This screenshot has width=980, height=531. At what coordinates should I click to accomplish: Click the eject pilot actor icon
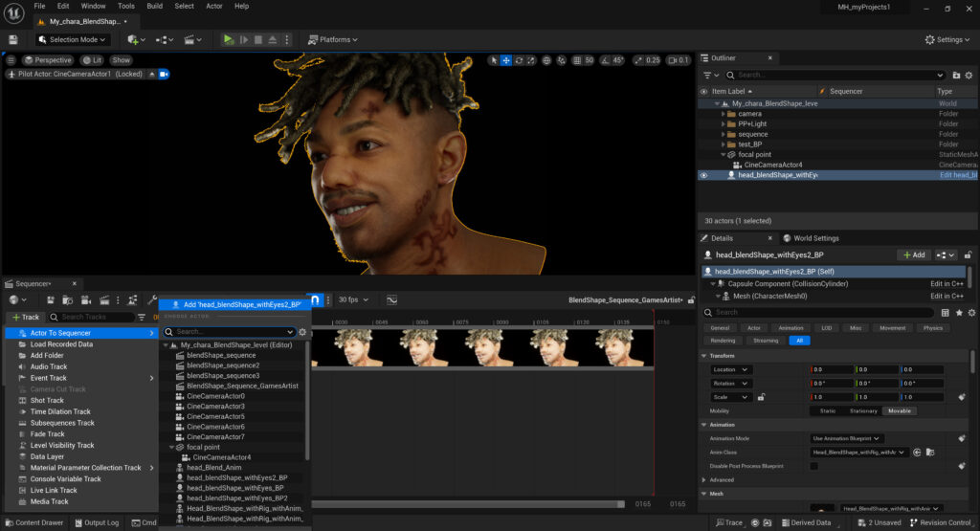[151, 74]
